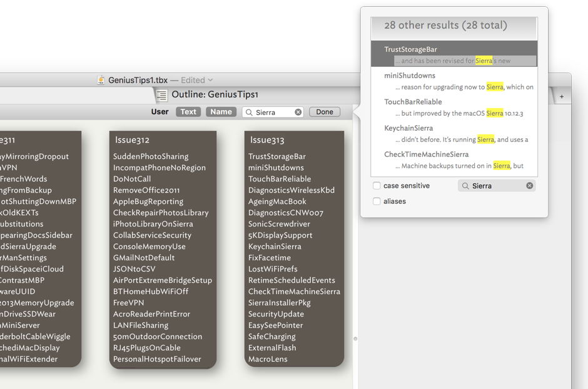Clear the search field in results popover
Image resolution: width=588 pixels, height=389 pixels.
pos(529,186)
